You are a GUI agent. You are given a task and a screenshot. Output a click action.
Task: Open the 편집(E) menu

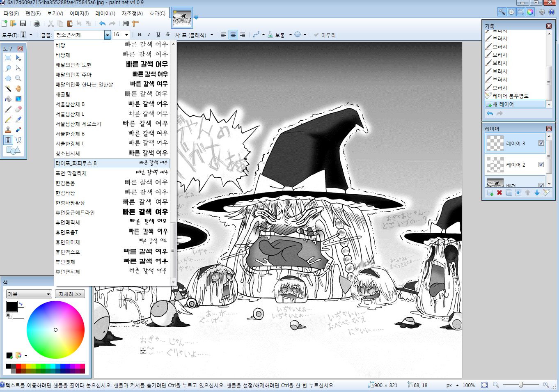tap(33, 14)
